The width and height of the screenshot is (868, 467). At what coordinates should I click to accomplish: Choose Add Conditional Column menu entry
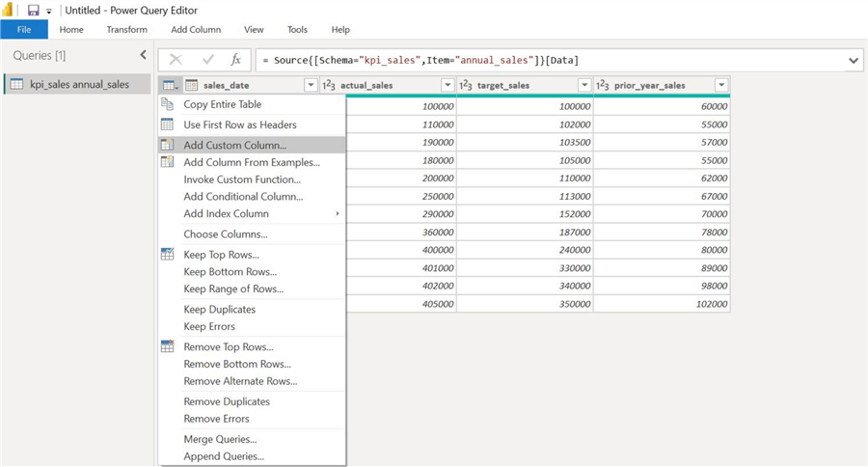[252, 197]
